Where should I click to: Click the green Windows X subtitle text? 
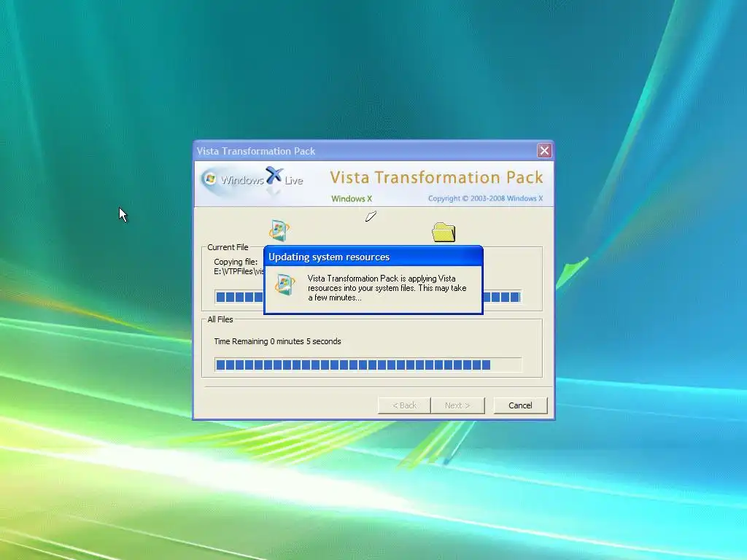pyautogui.click(x=352, y=198)
